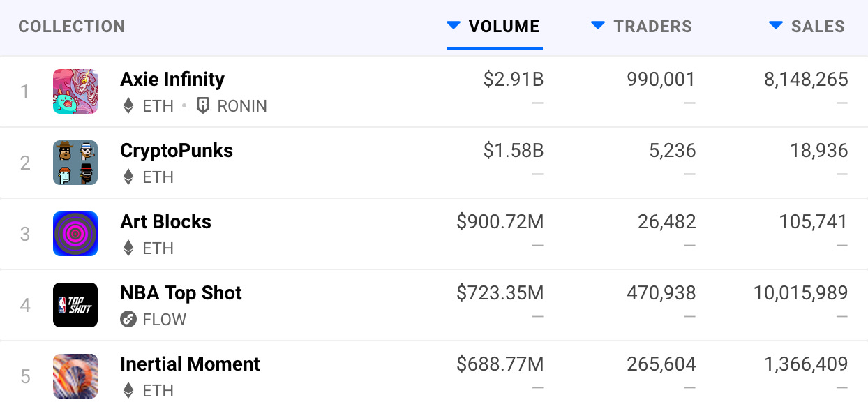The image size is (868, 409).
Task: Sort by the SALES column header
Action: tap(818, 27)
